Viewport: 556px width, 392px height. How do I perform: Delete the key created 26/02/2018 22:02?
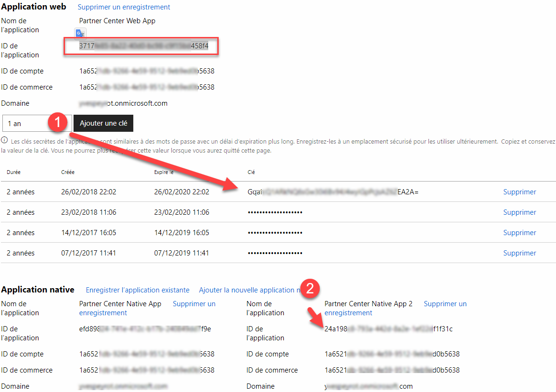tap(519, 192)
